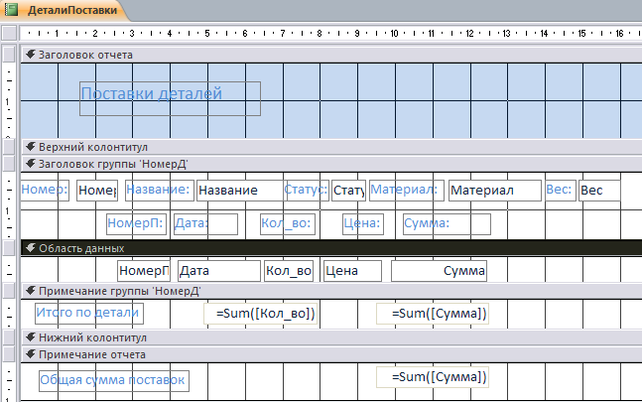Select the Материал: label
Viewport: 642px width, 402px height.
click(x=407, y=190)
